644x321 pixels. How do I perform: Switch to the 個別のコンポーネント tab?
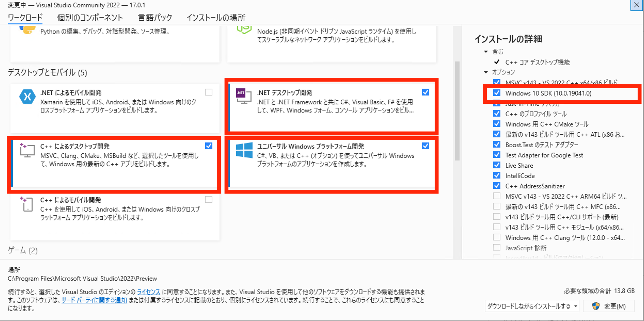90,18
